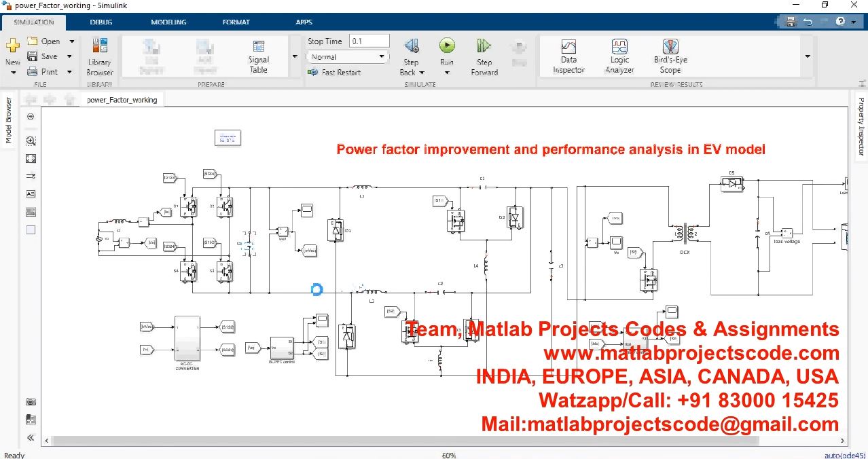This screenshot has height=459, width=868.
Task: Open Bird's-Eye Scope
Action: tap(670, 56)
